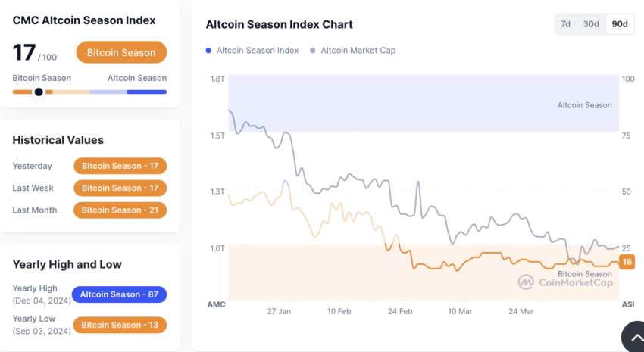Click the 24 Feb date on the chart axis
This screenshot has height=352, width=644.
pyautogui.click(x=400, y=311)
